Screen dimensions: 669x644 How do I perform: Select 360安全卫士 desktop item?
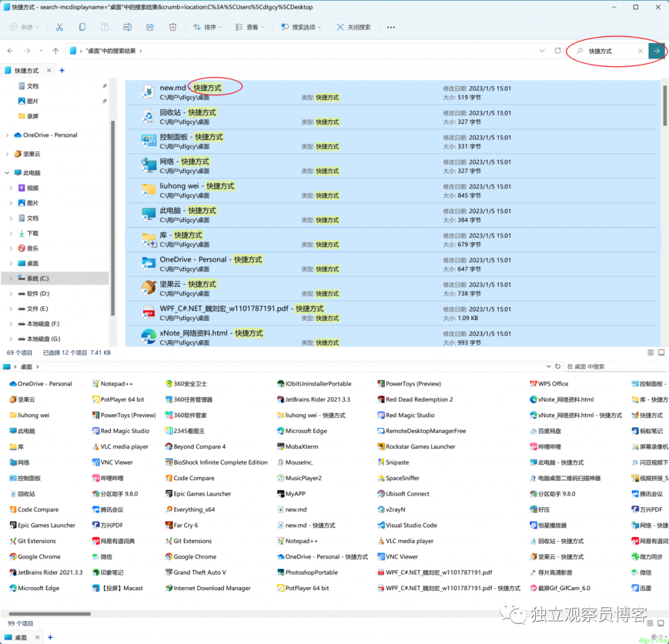pos(186,384)
